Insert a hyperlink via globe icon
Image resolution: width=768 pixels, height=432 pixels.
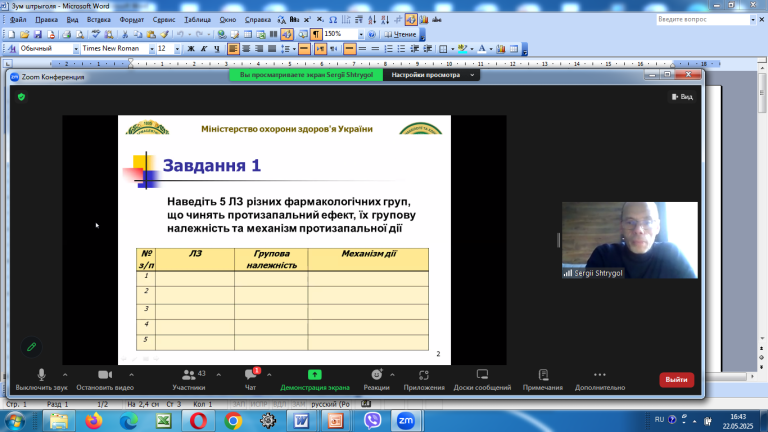click(x=222, y=34)
